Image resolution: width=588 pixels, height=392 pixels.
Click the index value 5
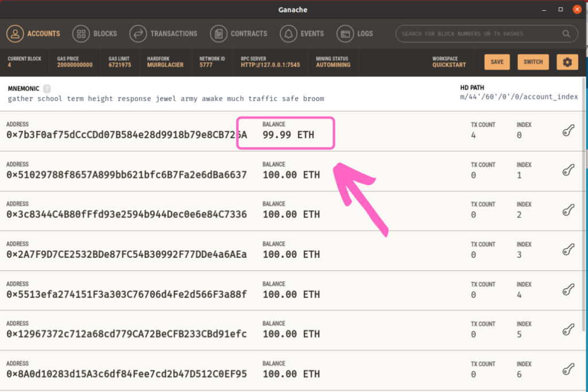click(x=519, y=334)
